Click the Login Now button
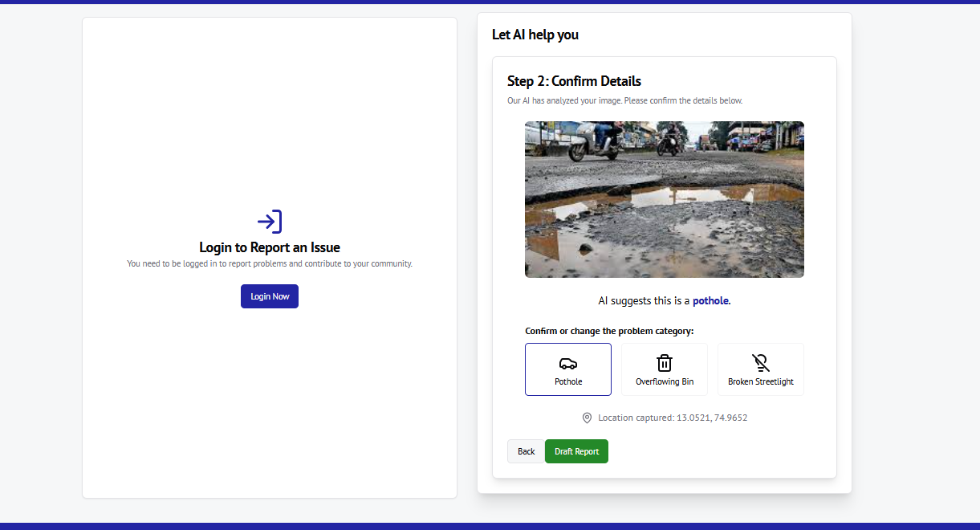Screen dimensions: 980x530 pos(270,296)
